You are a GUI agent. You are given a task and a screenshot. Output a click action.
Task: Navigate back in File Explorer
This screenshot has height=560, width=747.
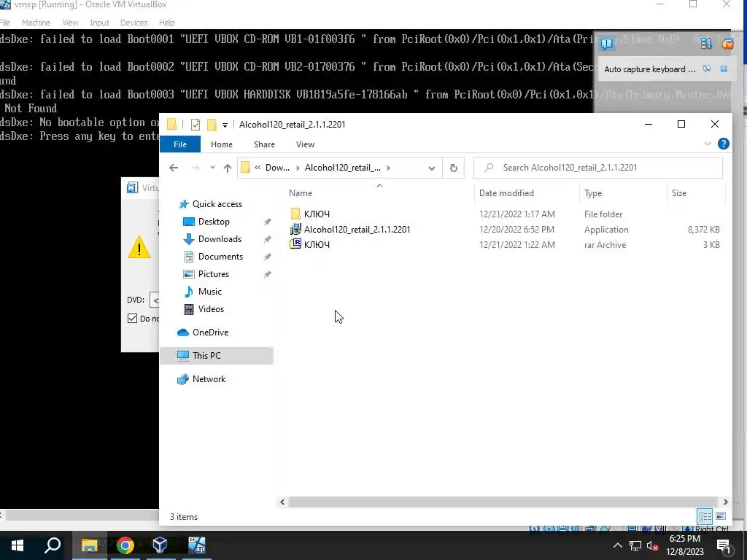point(174,168)
